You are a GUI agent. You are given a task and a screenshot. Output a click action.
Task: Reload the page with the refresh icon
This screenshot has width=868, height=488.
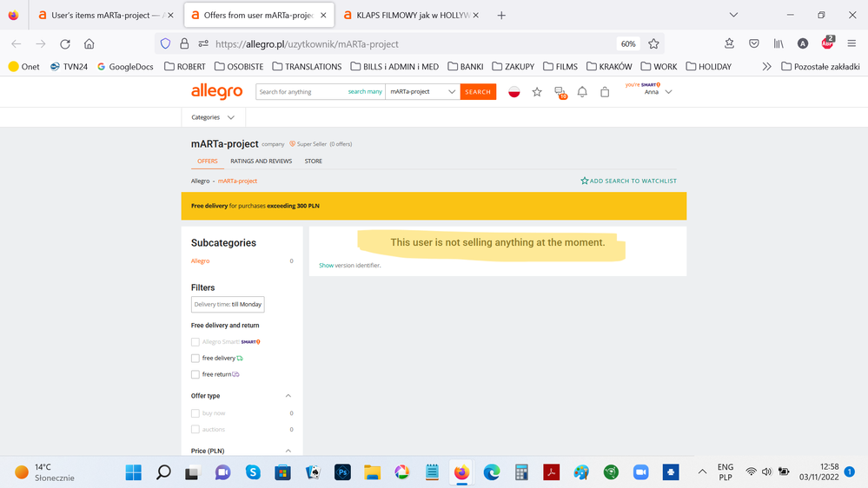point(65,43)
